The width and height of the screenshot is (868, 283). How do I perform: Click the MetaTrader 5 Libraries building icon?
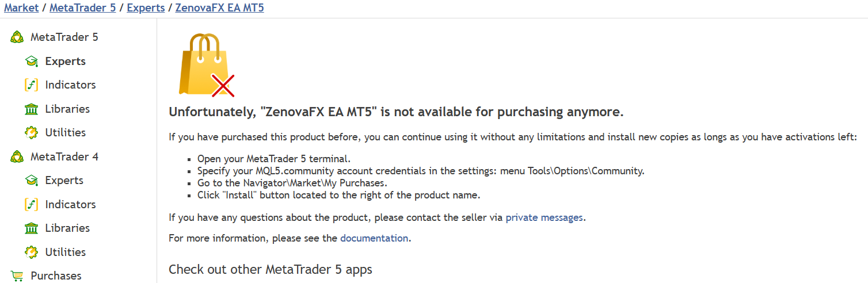[31, 109]
